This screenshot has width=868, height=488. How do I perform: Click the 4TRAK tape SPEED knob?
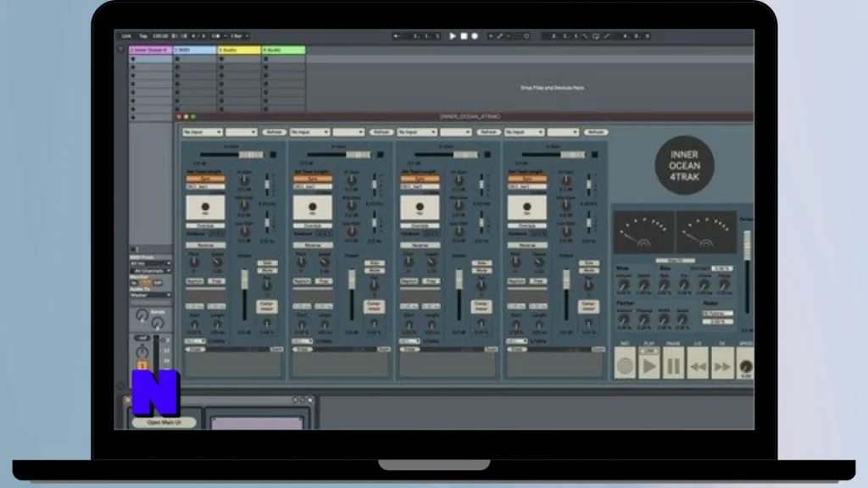click(746, 366)
